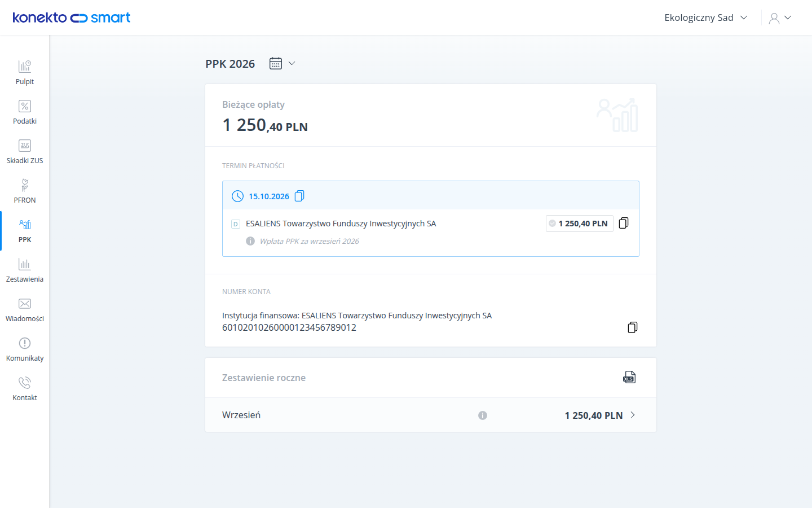Click the 15.10.2026 due date text
The width and height of the screenshot is (812, 508).
tap(269, 196)
